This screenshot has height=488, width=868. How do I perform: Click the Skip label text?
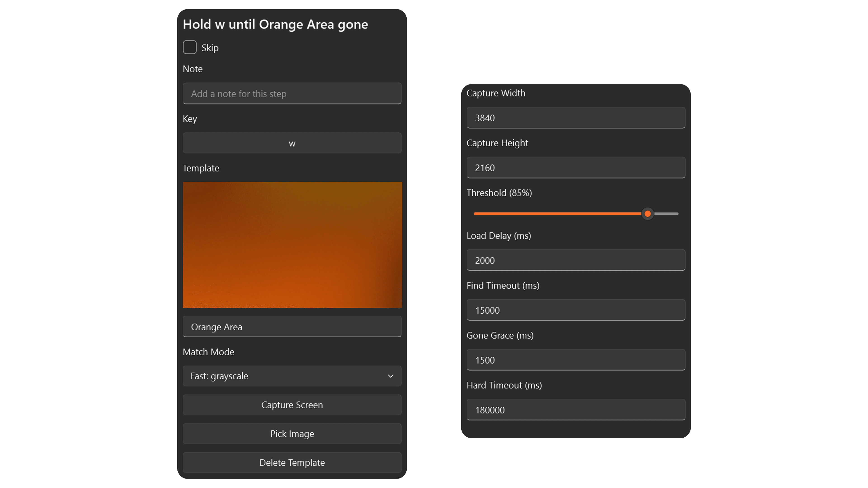[x=210, y=48]
